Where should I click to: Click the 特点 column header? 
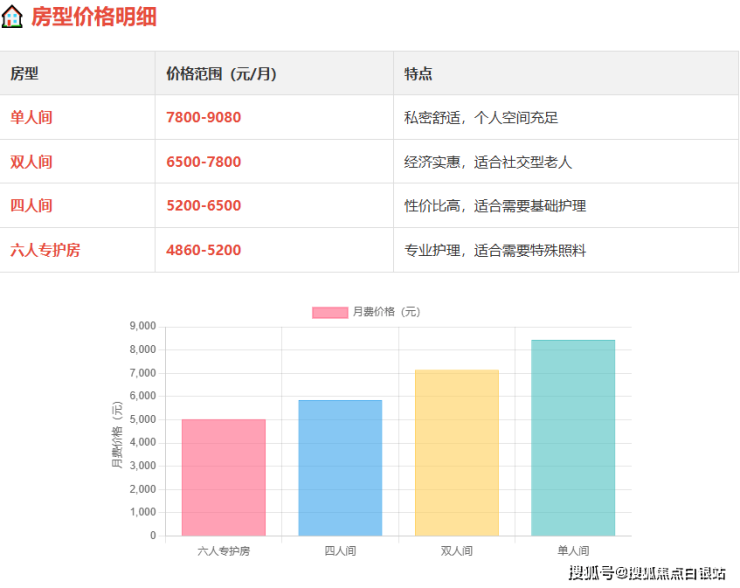(418, 74)
